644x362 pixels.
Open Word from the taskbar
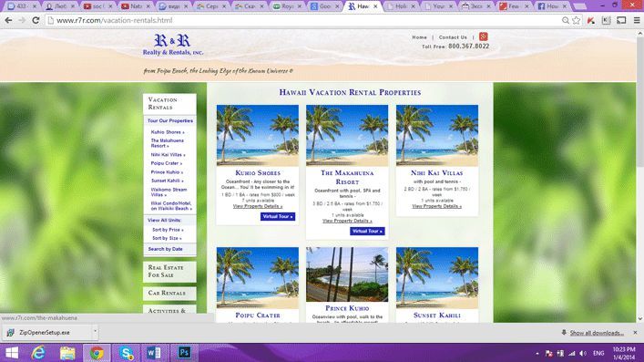click(x=155, y=353)
